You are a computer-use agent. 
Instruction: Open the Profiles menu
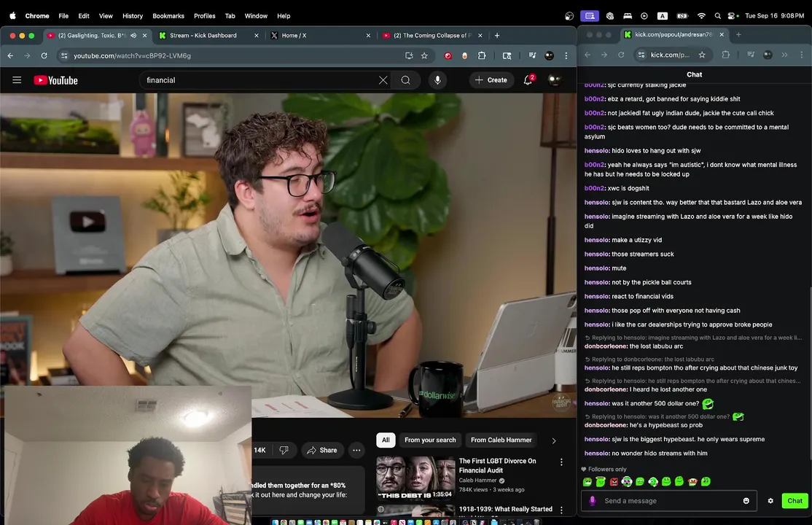pos(205,16)
